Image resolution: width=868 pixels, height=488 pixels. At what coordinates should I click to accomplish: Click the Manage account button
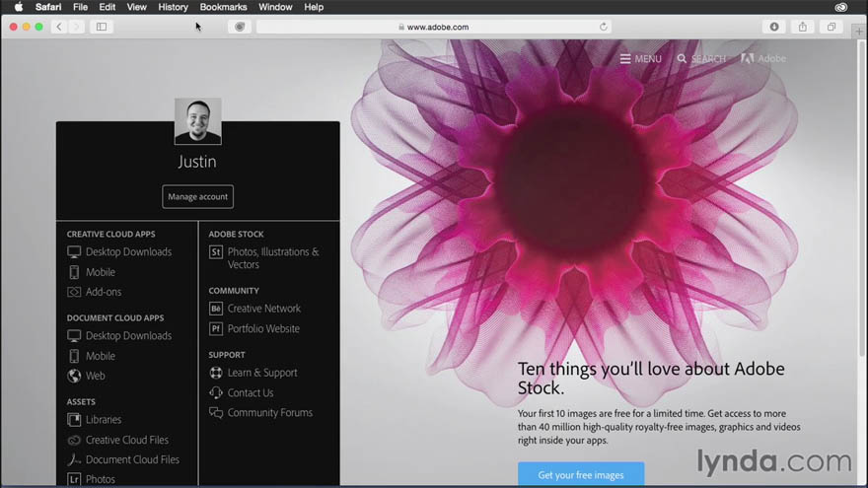pyautogui.click(x=197, y=196)
